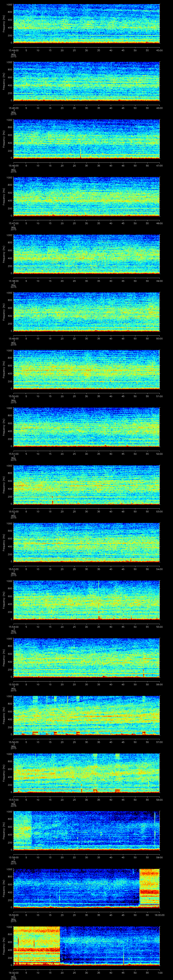
Task: Pick the spectrogram plot for 15:49:00
Action: tap(86, 312)
